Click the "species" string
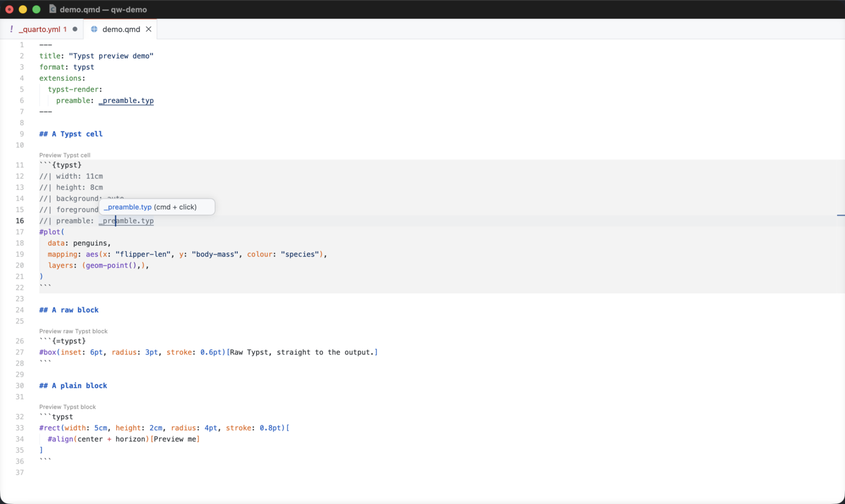Screen dimensions: 845x504 tap(300, 254)
